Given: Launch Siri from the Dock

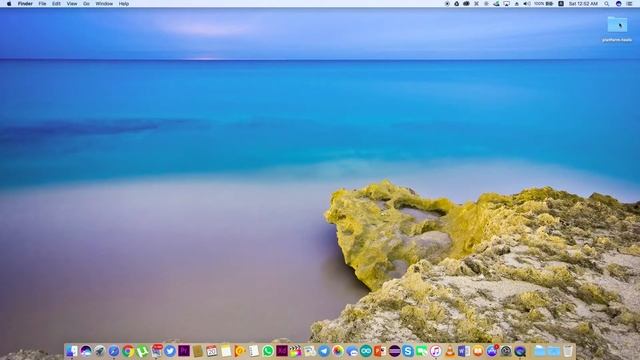Looking at the screenshot, I should (x=86, y=351).
